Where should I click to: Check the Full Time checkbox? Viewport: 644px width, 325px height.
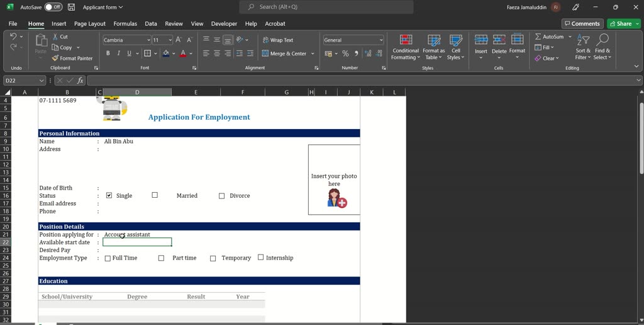point(108,258)
